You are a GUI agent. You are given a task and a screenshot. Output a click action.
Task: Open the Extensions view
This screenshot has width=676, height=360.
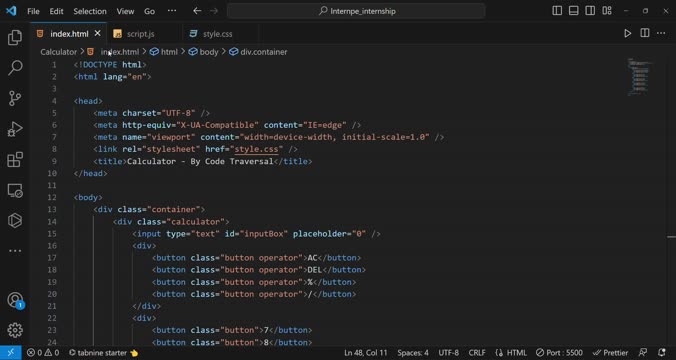click(x=15, y=160)
